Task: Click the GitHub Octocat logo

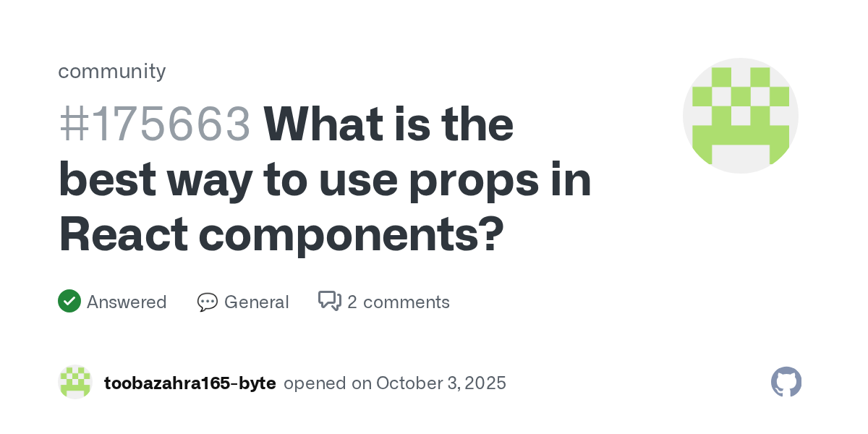Action: coord(786,382)
